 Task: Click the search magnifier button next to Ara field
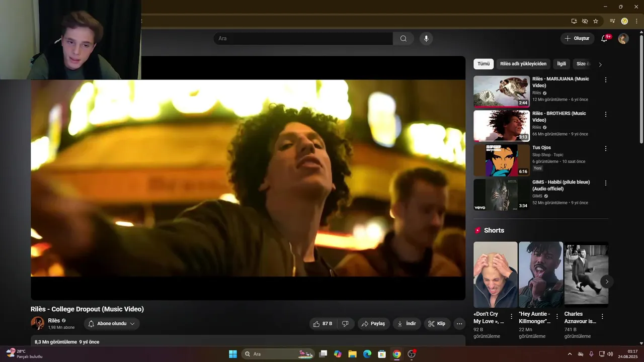404,39
